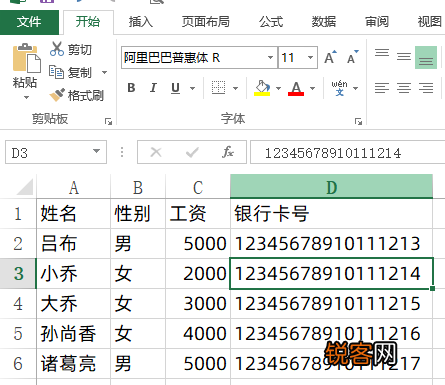This screenshot has height=385, width=445.
Task: Click salary cell 3000 for 大乔
Action: pos(198,304)
